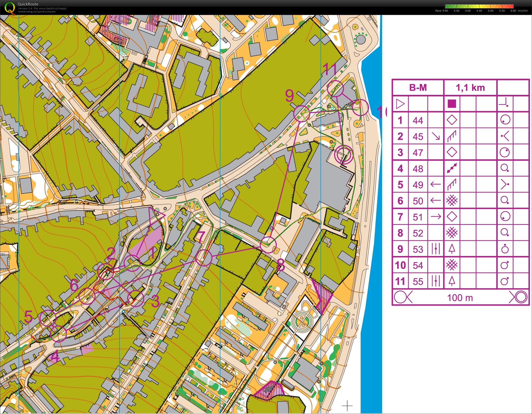532x414 pixels.
Task: Click the 100 m finish distance row
Action: pyautogui.click(x=460, y=298)
